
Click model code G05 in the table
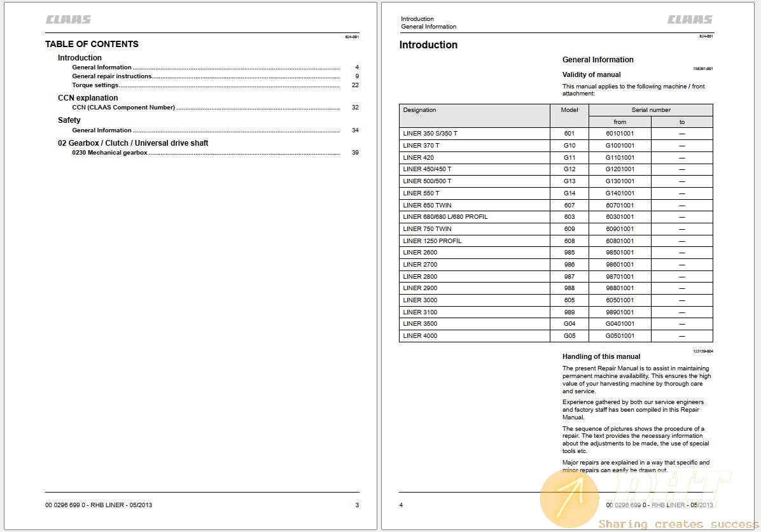[569, 336]
